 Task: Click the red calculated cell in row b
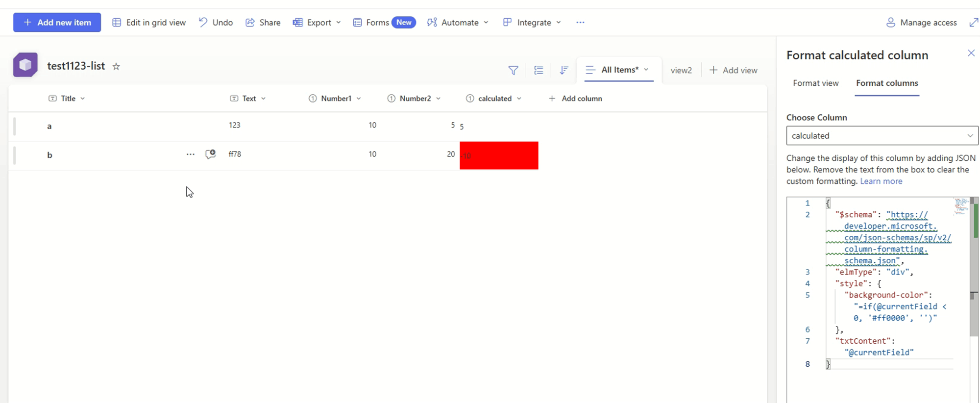point(499,155)
